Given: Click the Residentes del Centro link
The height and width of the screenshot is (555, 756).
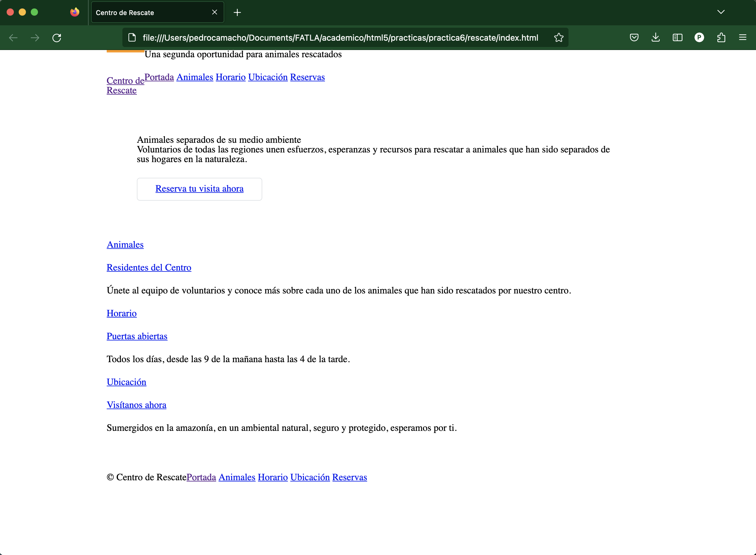Looking at the screenshot, I should coord(149,268).
